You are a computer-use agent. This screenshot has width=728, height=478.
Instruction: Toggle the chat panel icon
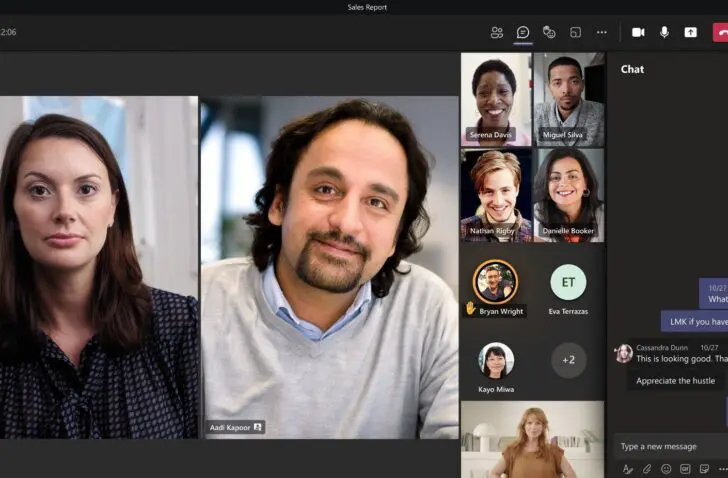[523, 32]
